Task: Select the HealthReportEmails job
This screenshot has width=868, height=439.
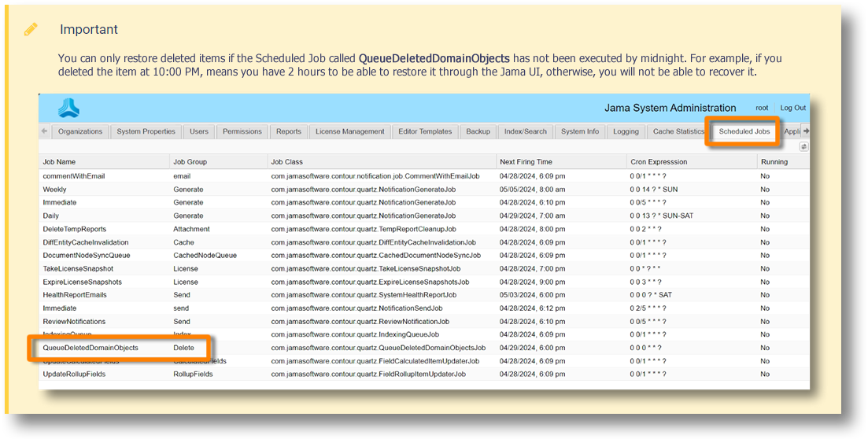Action: pos(75,295)
